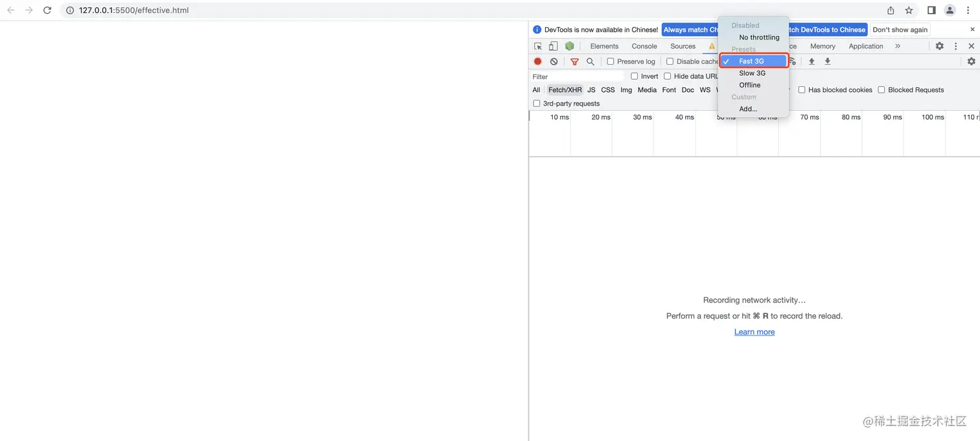The height and width of the screenshot is (441, 980).
Task: Filter requests by JS
Action: [591, 90]
